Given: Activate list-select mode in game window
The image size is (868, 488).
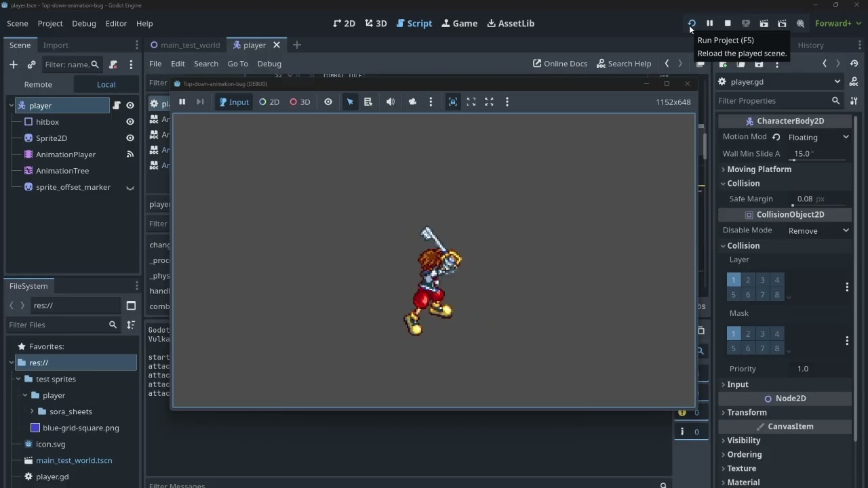Looking at the screenshot, I should [368, 102].
